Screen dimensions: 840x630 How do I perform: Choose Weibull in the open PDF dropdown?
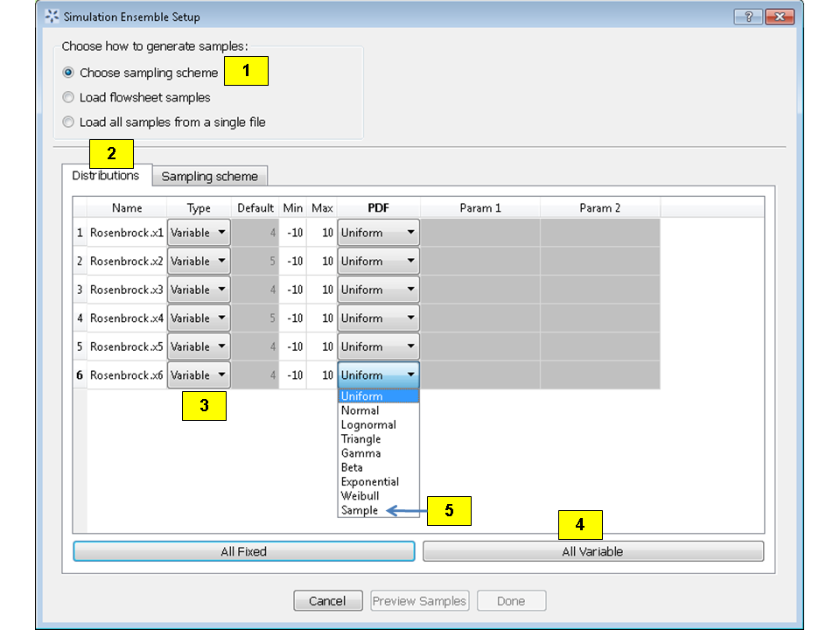coord(362,495)
